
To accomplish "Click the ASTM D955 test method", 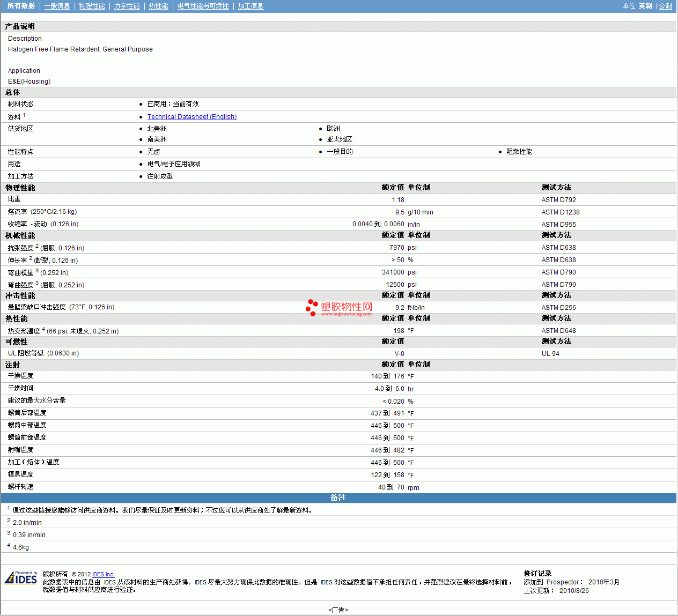I will 559,225.
